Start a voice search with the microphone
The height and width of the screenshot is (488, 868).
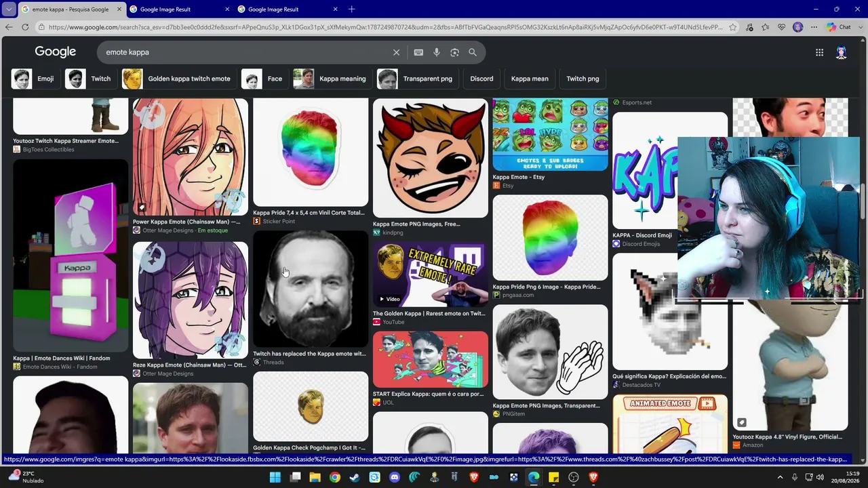point(437,52)
